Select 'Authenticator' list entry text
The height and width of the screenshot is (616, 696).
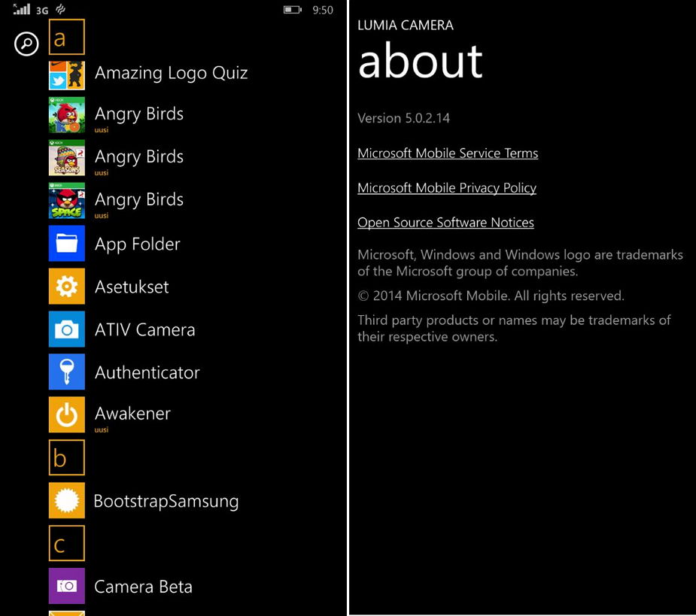coord(147,373)
